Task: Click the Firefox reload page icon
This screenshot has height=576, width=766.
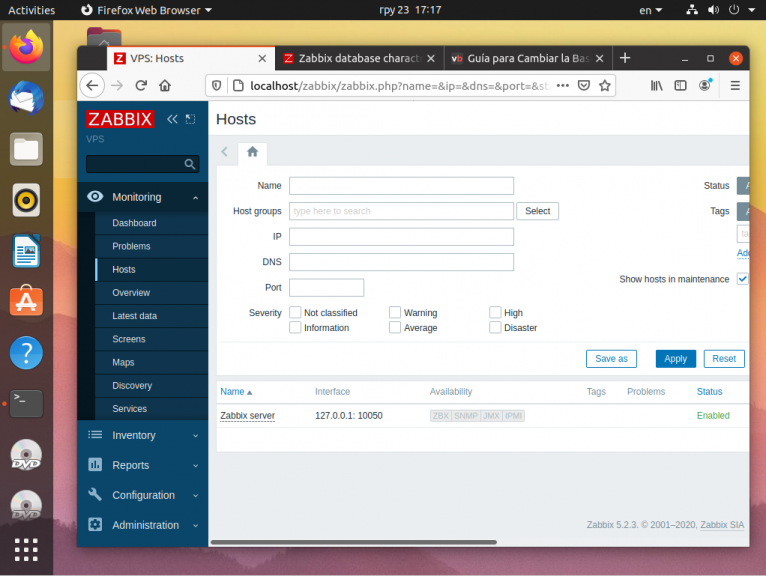Action: pos(141,86)
